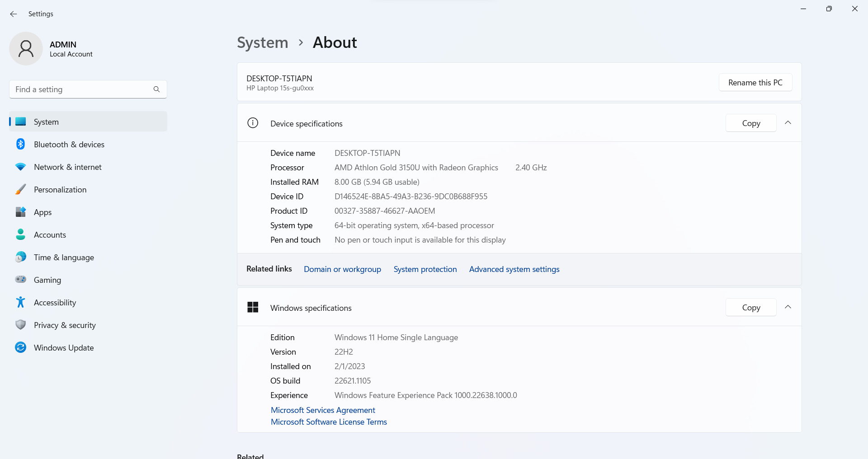This screenshot has height=459, width=868.
Task: Select the Apps icon in sidebar
Action: [x=20, y=212]
